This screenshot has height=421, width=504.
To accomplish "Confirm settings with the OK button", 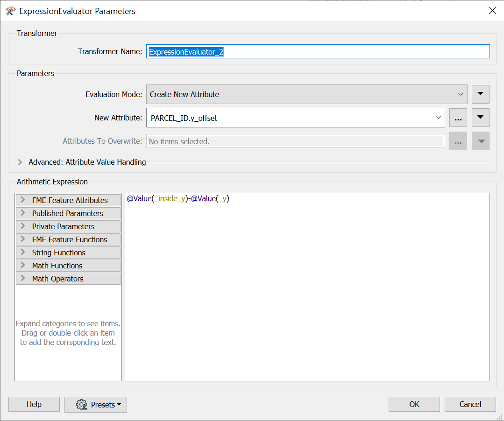I will (414, 404).
